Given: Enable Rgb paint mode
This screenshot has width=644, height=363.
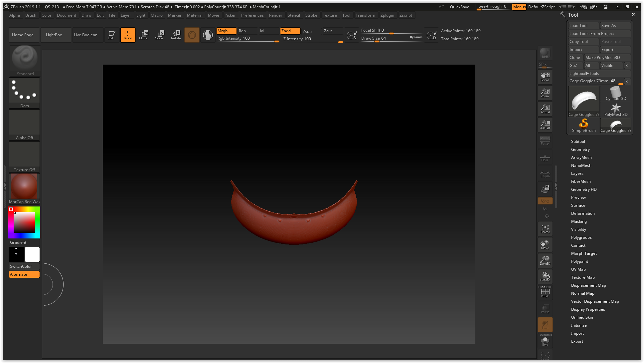Looking at the screenshot, I should point(247,31).
